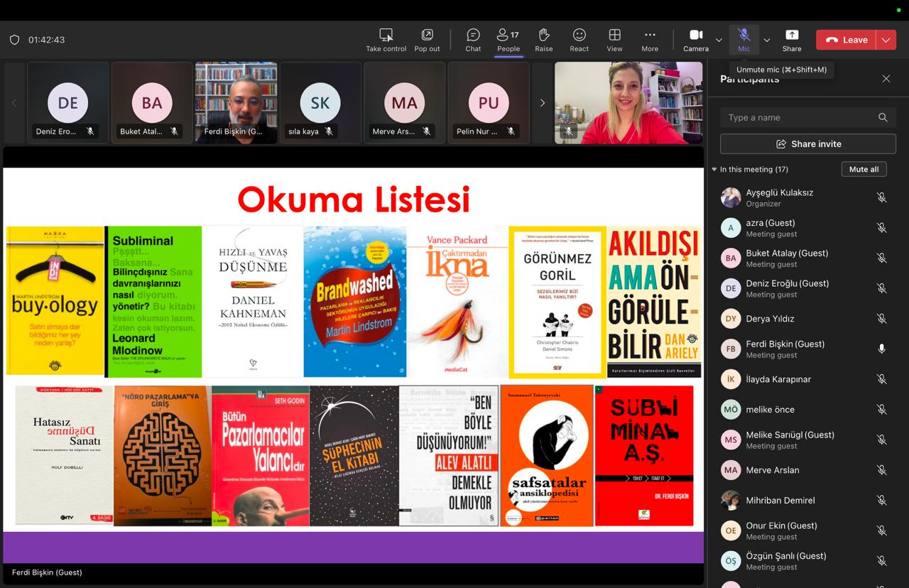The width and height of the screenshot is (909, 588).
Task: Click mic icon next to Derya Yıldız
Action: (881, 319)
